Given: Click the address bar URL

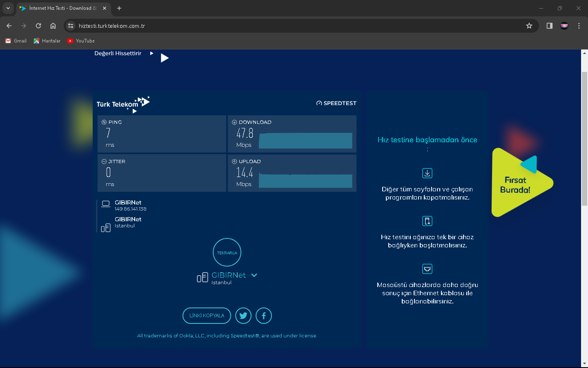Looking at the screenshot, I should 112,26.
